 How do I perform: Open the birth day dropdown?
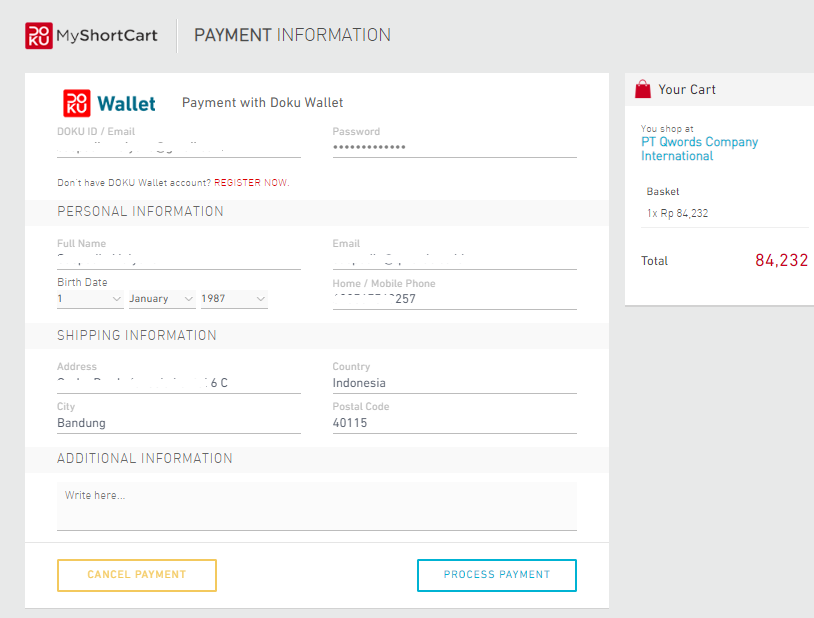click(90, 299)
